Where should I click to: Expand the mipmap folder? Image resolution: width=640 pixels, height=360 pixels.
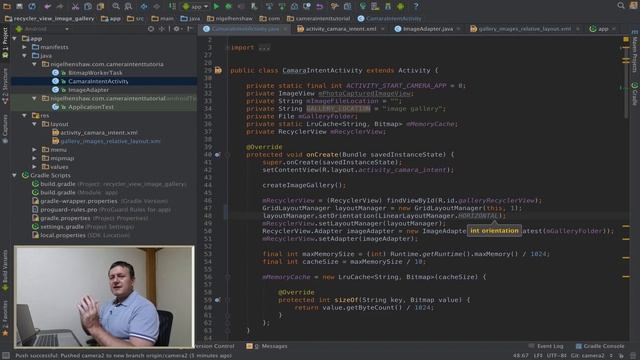tap(35, 158)
